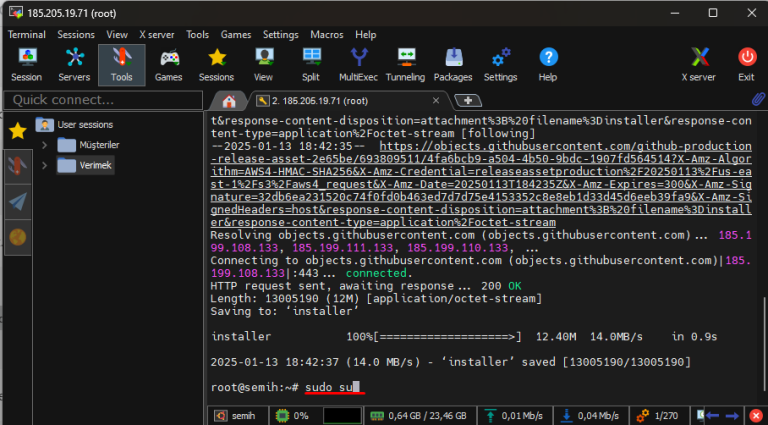This screenshot has width=768, height=425.
Task: Switch to the Home tab
Action: coord(229,101)
